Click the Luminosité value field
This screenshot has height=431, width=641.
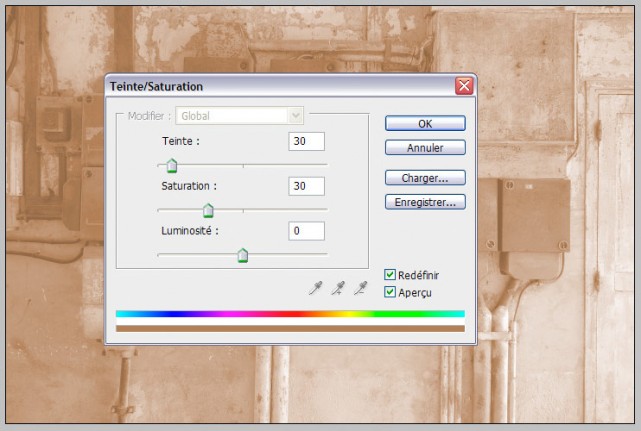click(x=307, y=231)
